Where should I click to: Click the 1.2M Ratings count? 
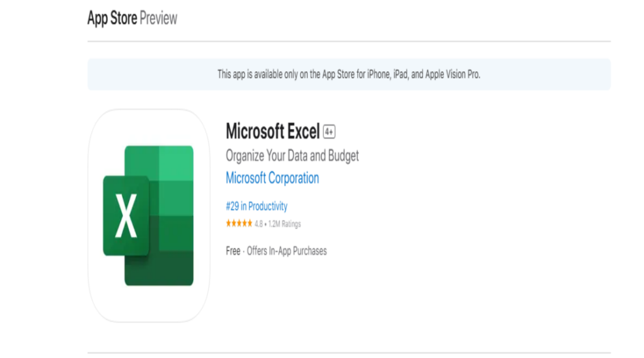click(284, 224)
